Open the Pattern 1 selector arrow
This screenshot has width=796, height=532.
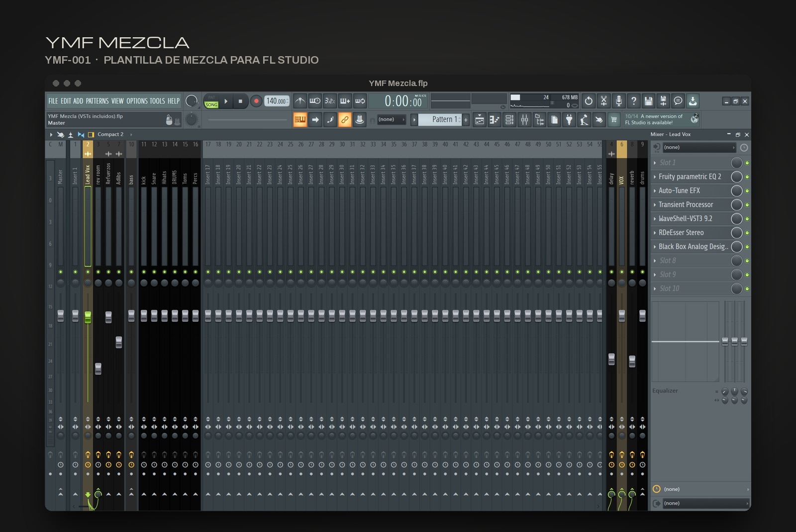(x=414, y=119)
